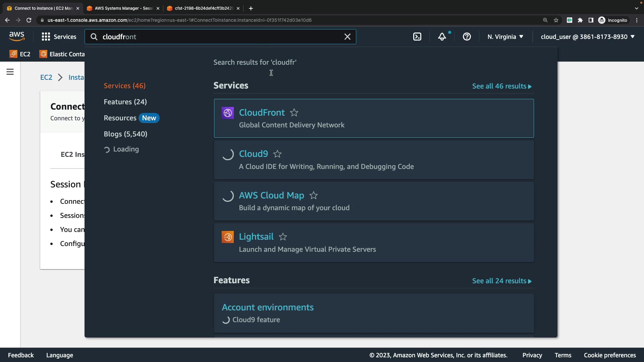Select the Features (24) filter
Image resolution: width=644 pixels, height=362 pixels.
click(x=125, y=102)
